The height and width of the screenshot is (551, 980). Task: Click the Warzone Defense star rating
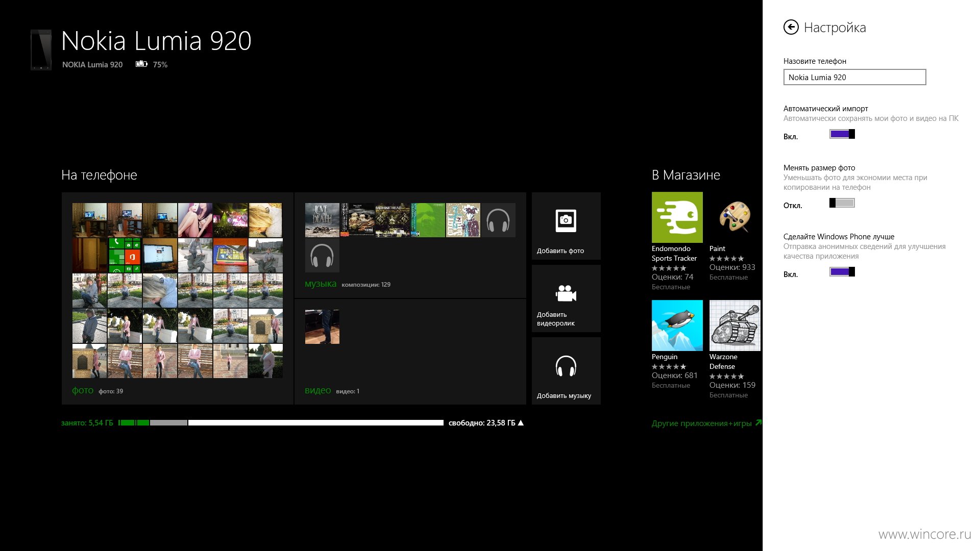tap(727, 376)
